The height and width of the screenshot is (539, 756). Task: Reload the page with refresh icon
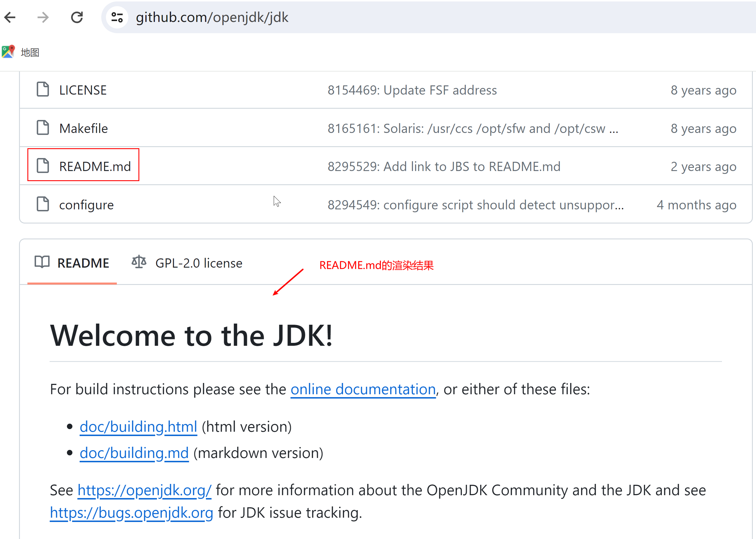coord(77,17)
